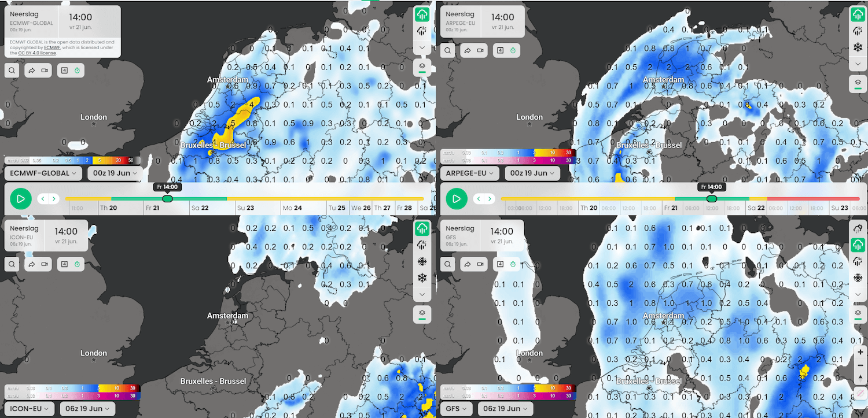Open search in the ECMWF-GLOBAL panel
The image size is (868, 418).
point(12,71)
